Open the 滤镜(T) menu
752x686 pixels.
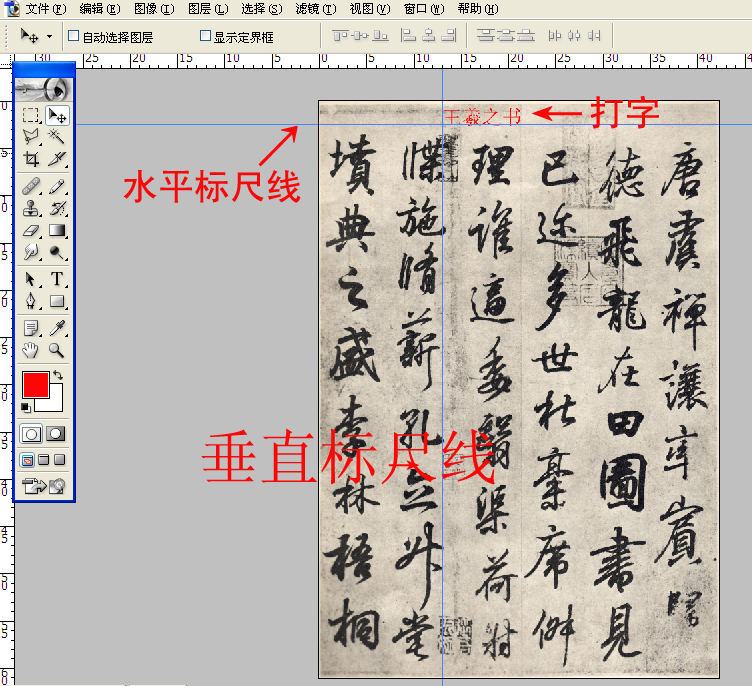(316, 9)
